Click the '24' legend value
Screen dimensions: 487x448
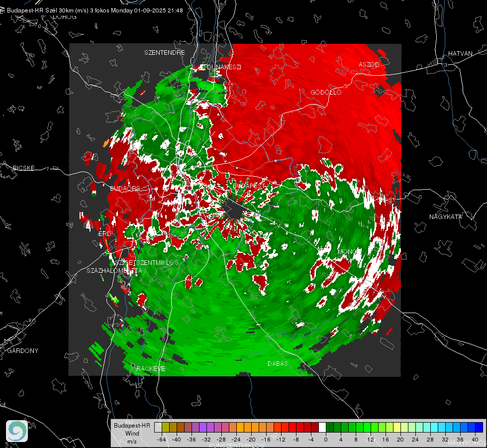(415, 440)
